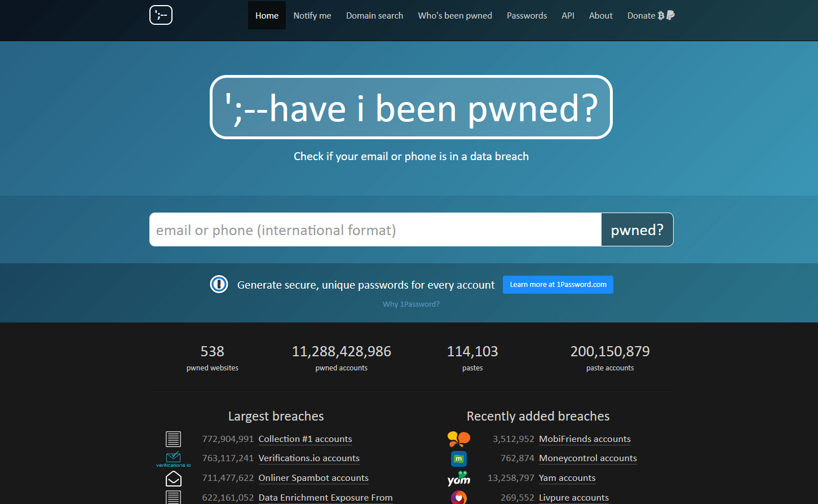The image size is (818, 504).
Task: Click the Livpure logo icon
Action: [x=459, y=498]
